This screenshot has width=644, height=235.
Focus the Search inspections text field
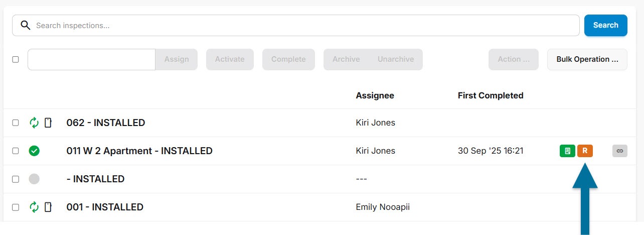coord(301,25)
